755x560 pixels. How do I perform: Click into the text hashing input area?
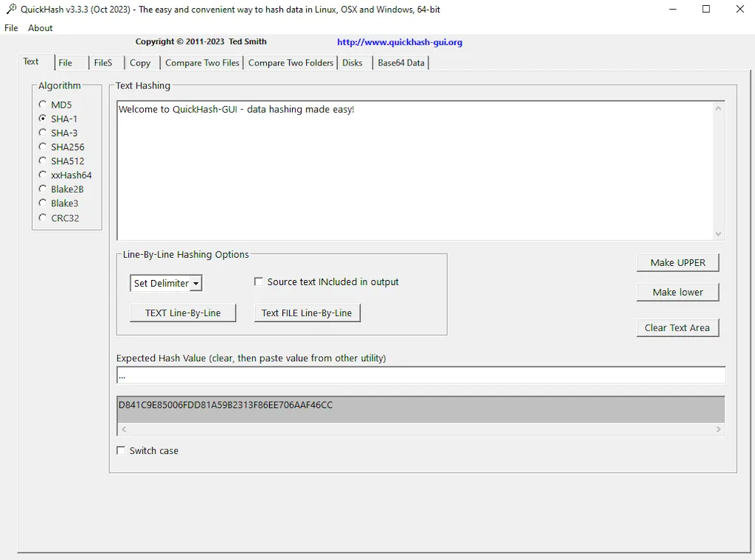coord(415,171)
